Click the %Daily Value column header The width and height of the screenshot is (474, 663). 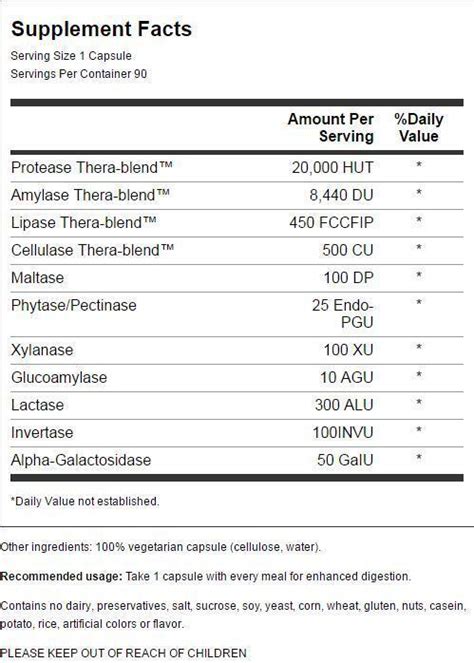[x=419, y=127]
